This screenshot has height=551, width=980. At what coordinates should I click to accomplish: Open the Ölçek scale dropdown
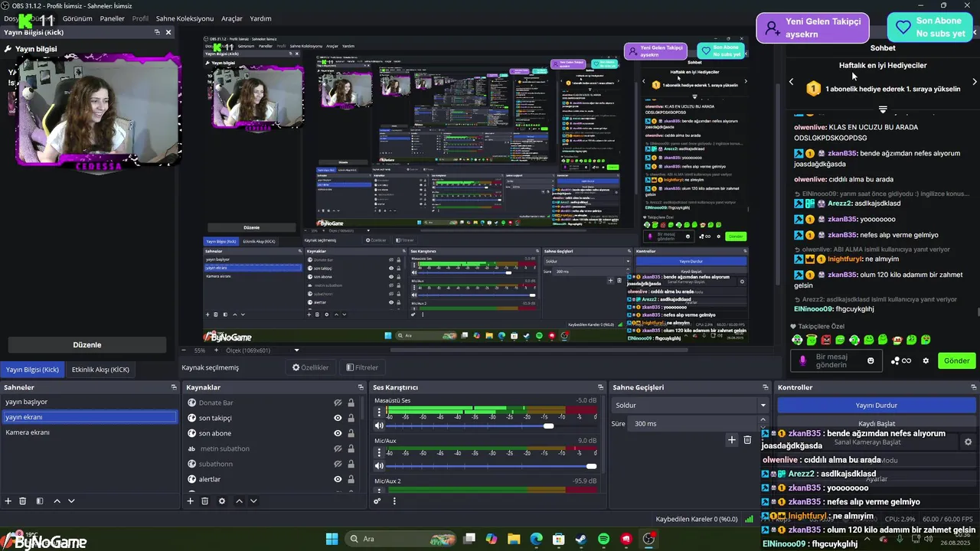(x=262, y=350)
